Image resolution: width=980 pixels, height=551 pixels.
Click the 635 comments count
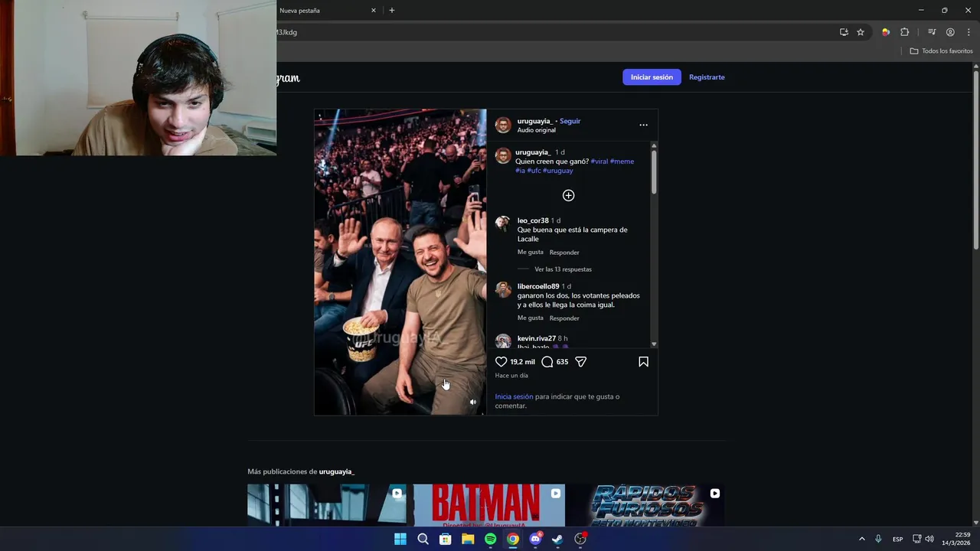562,362
